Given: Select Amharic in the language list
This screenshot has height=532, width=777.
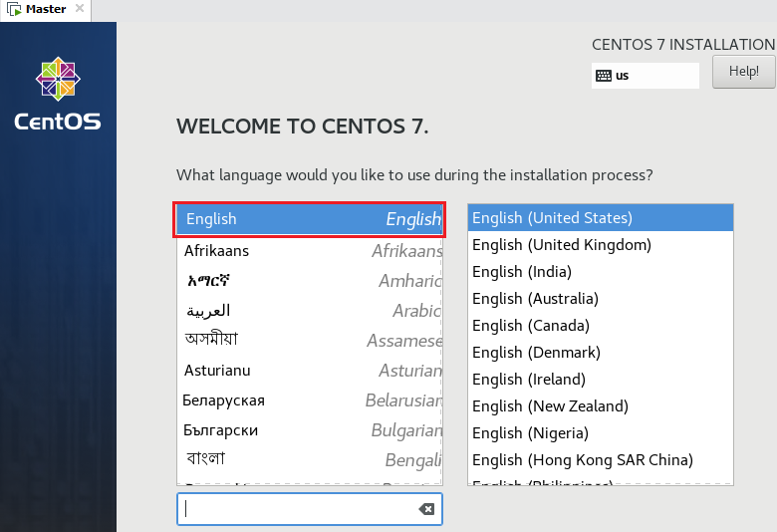Looking at the screenshot, I should (309, 281).
